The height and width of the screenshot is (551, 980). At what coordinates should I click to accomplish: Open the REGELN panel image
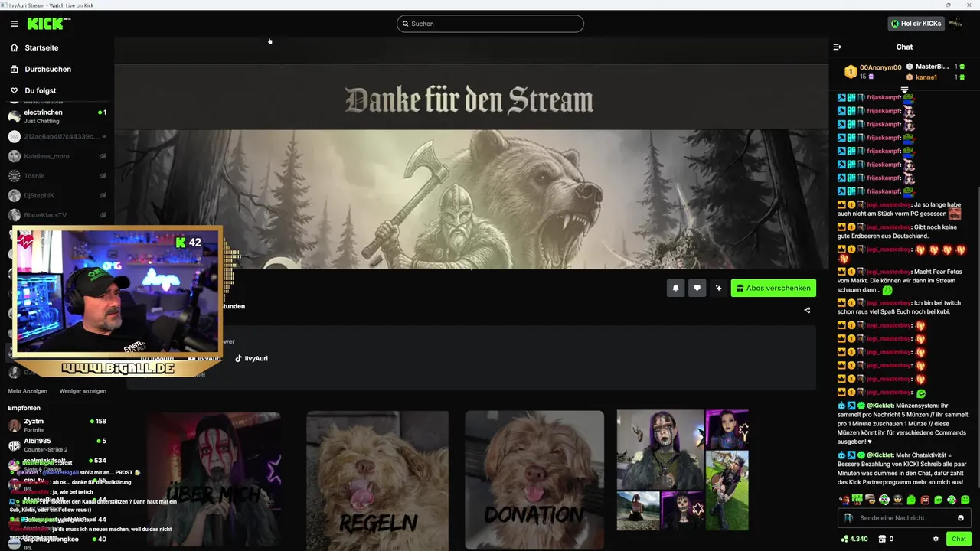(377, 480)
